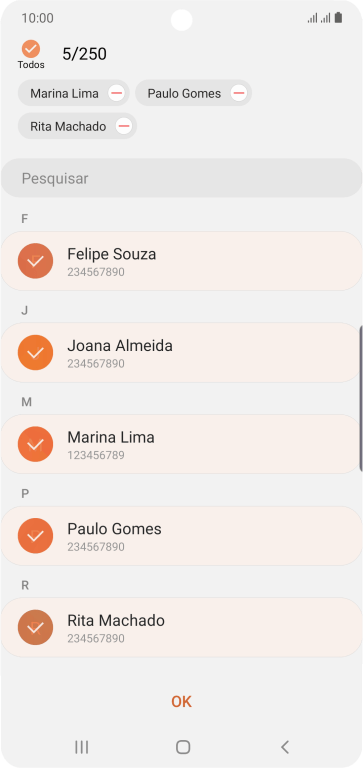Remove Marina Lima chip with minus icon

(116, 93)
